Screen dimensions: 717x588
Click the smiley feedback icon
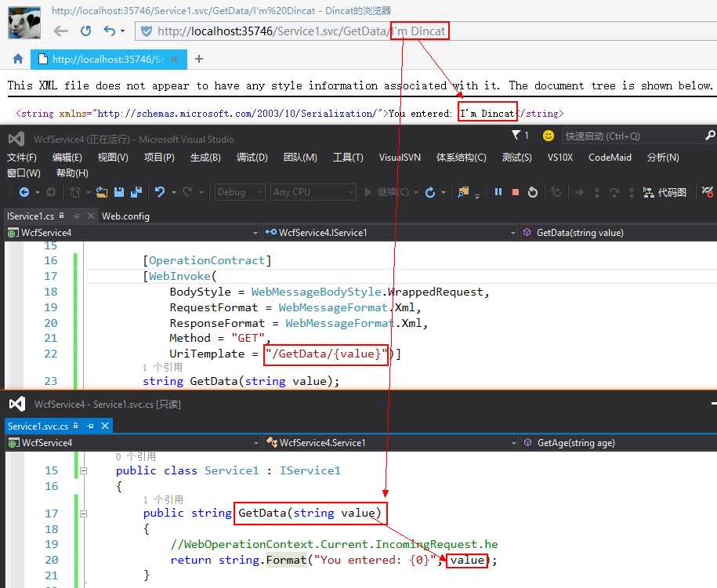tap(548, 136)
